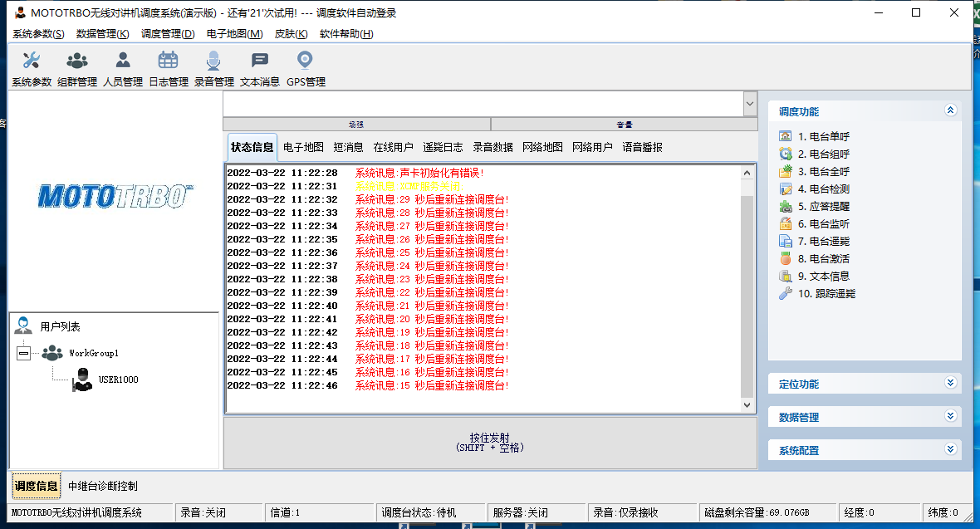The height and width of the screenshot is (529, 980).
Task: Select the WorkGroup1 group node
Action: click(x=93, y=353)
